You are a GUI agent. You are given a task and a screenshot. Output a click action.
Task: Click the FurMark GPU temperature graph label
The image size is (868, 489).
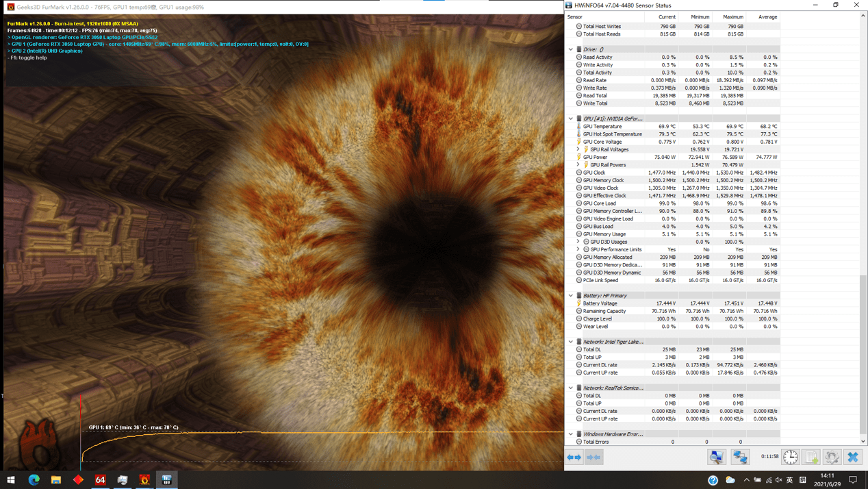133,427
